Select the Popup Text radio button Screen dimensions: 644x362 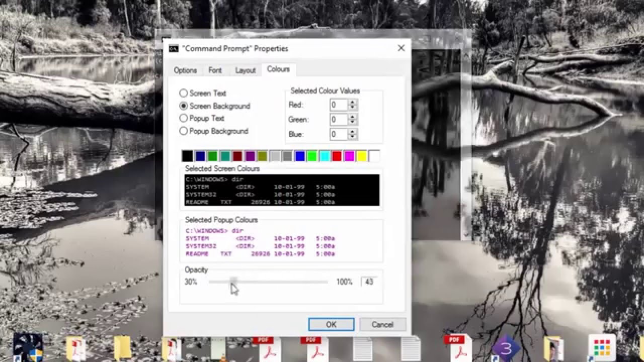pyautogui.click(x=184, y=118)
